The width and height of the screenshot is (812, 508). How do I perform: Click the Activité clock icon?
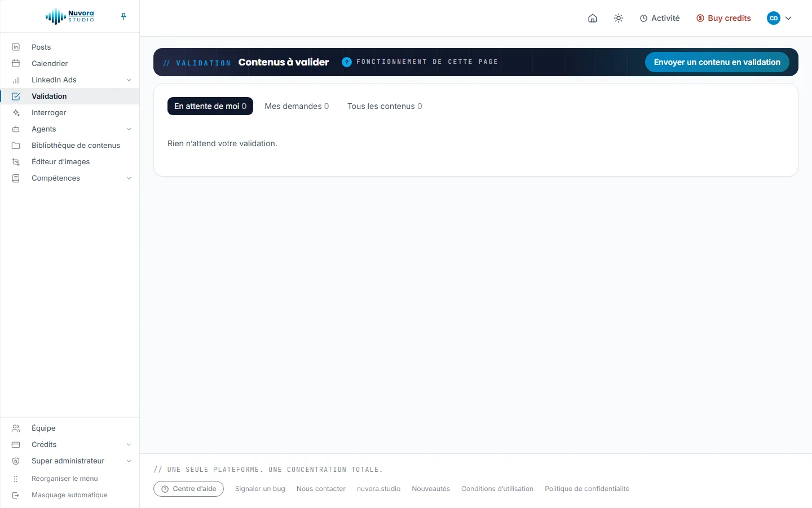click(643, 18)
